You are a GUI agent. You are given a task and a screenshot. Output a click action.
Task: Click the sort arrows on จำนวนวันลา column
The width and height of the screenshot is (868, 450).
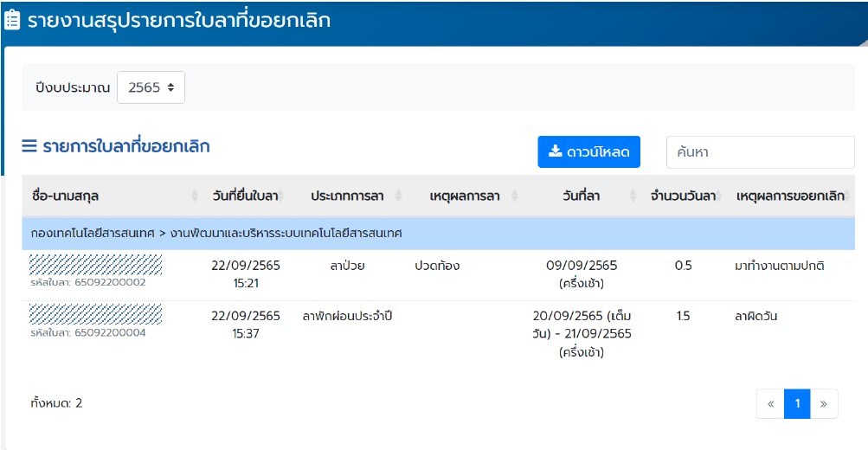pos(720,196)
